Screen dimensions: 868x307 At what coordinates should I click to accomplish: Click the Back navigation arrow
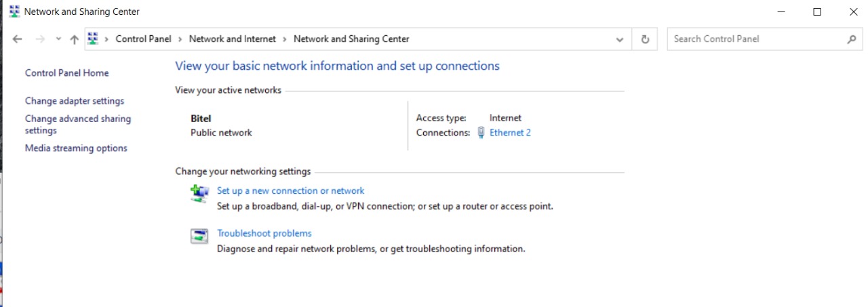[x=18, y=39]
